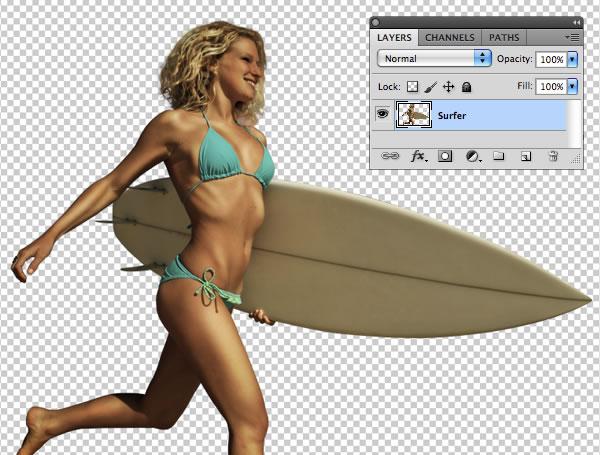Open the Opacity slider dropdown arrow
600x455 pixels.
click(x=572, y=59)
